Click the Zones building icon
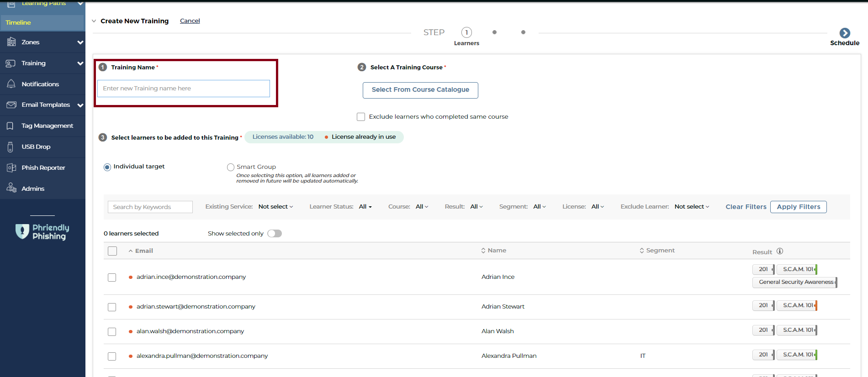This screenshot has height=377, width=868. (x=11, y=42)
